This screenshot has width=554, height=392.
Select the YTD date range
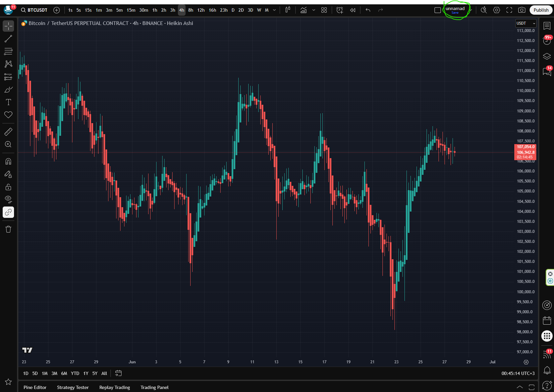[75, 373]
